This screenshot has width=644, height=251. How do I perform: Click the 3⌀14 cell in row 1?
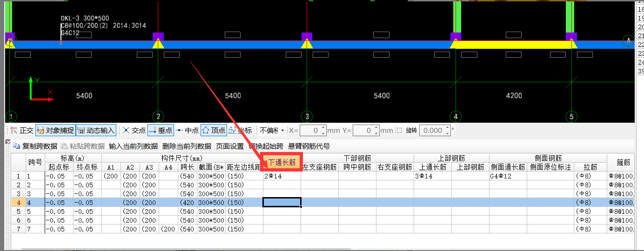(x=433, y=176)
